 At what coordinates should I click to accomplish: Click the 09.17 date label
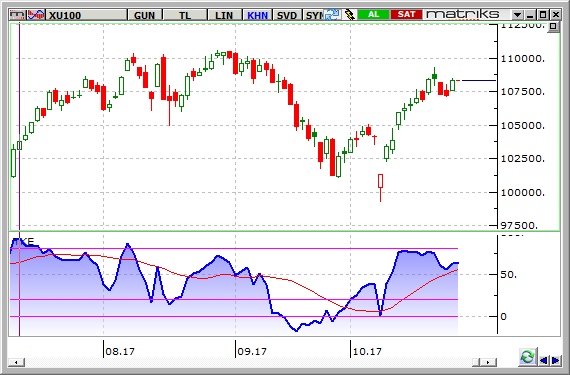[252, 352]
